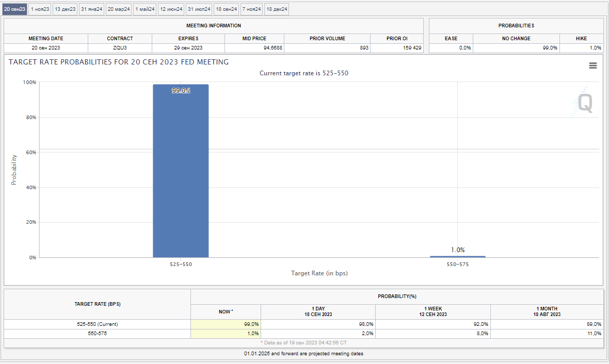The image size is (609, 364).
Task: Click the 1 WEEK 12 СЕН 2023 header
Action: [433, 311]
